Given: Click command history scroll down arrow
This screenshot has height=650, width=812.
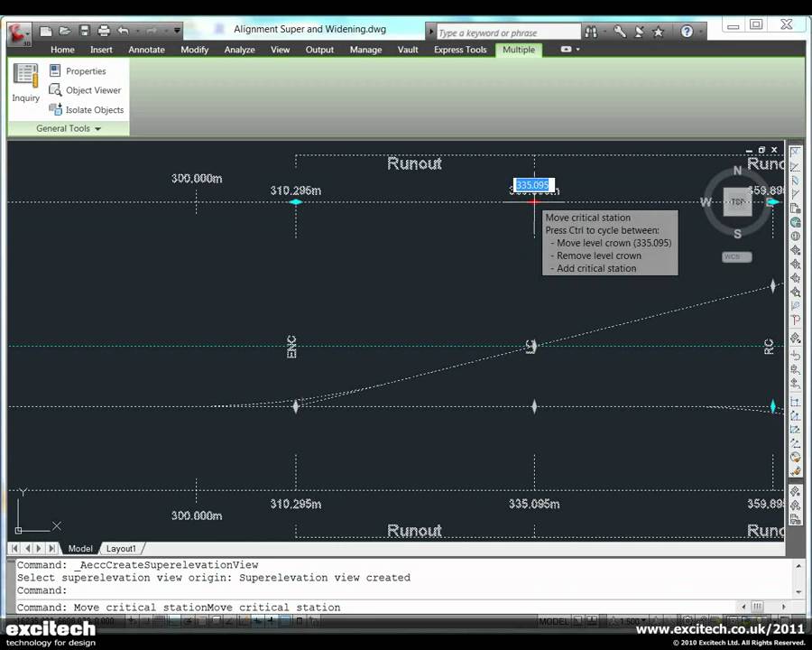Looking at the screenshot, I should click(x=798, y=591).
